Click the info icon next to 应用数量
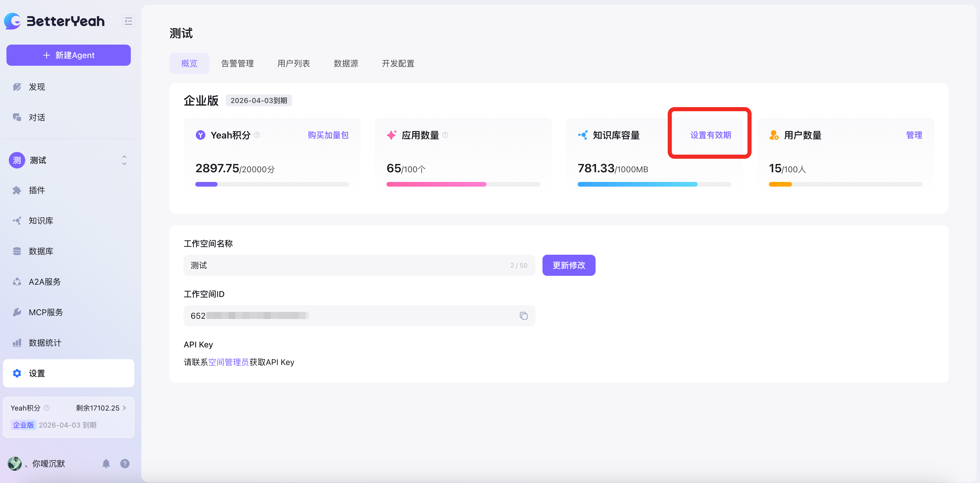 pos(445,135)
